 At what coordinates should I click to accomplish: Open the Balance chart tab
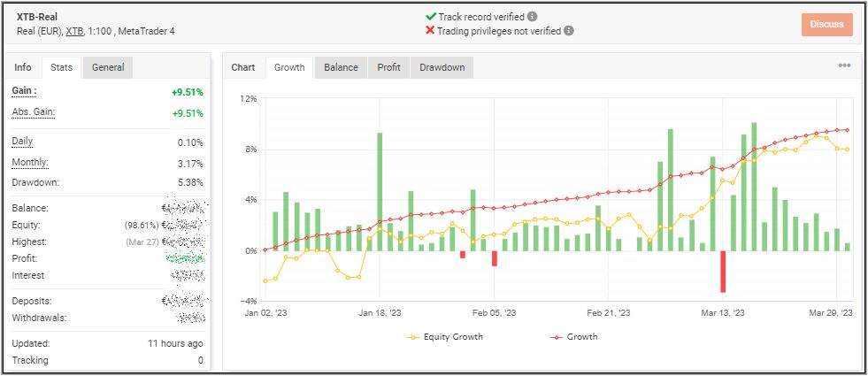[x=341, y=67]
